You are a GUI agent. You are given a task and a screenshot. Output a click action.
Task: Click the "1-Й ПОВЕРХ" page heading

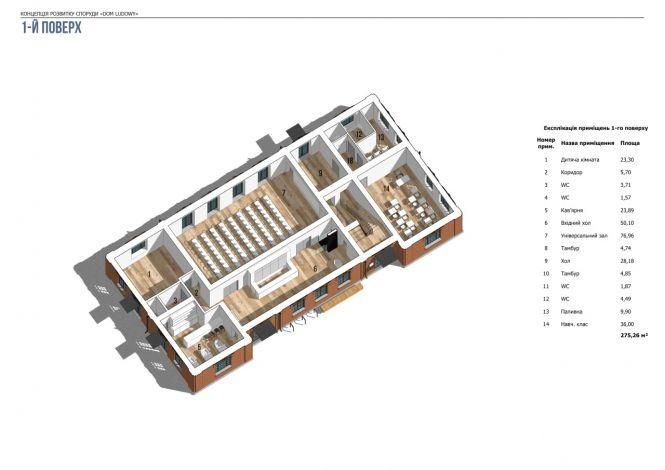[51, 29]
